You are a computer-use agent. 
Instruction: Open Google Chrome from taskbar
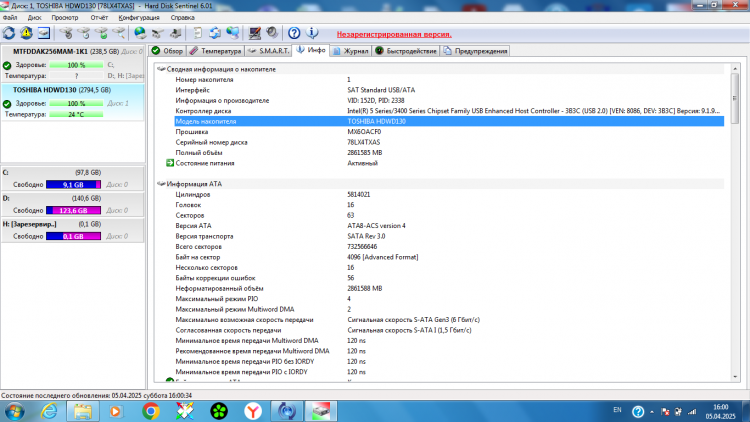coord(151,411)
